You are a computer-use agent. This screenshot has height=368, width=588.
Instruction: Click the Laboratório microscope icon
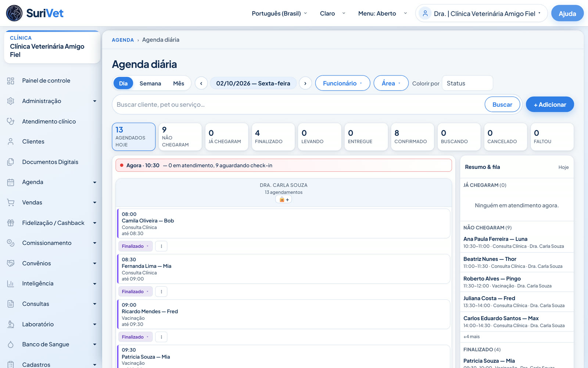pos(11,324)
